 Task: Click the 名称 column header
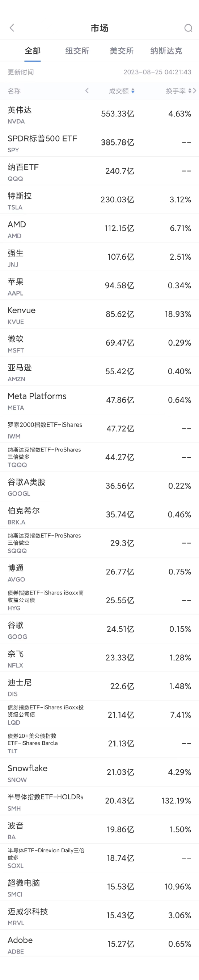pos(14,91)
